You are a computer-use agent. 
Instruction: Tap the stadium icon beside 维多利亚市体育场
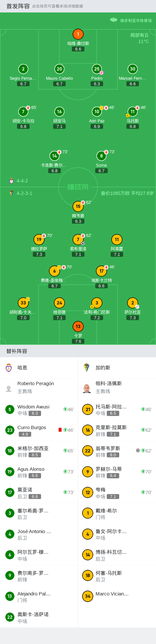(114, 20)
